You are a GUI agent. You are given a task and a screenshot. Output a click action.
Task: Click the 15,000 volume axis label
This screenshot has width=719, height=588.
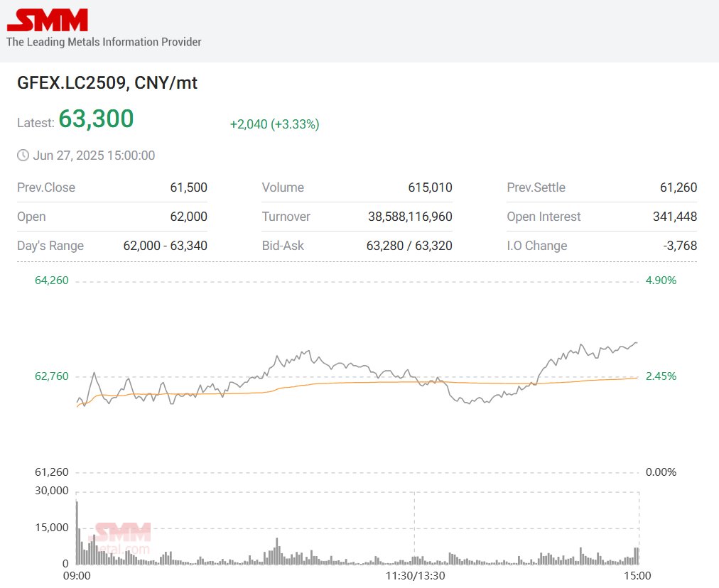click(51, 528)
